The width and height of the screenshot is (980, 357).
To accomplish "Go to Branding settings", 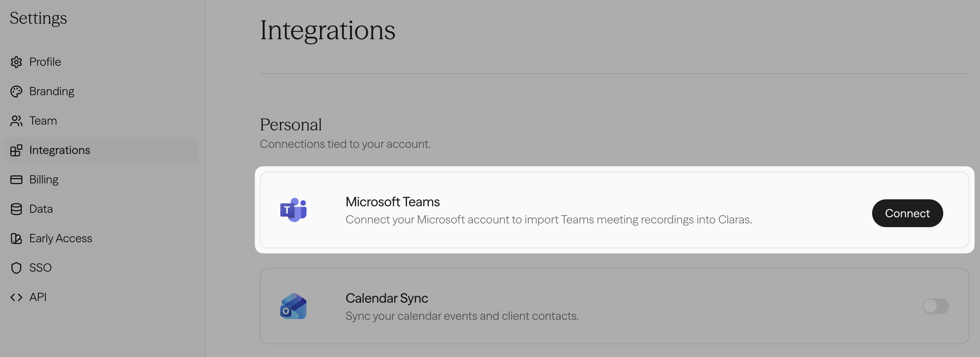I will tap(101, 91).
